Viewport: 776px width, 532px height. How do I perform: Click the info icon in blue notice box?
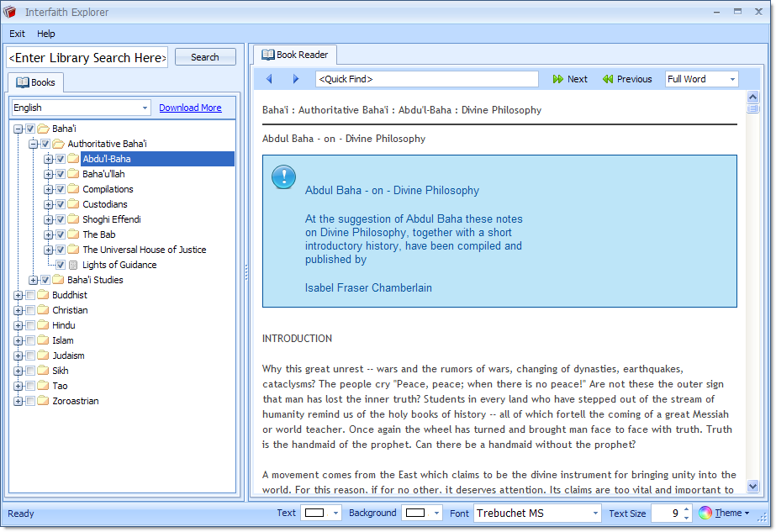(x=284, y=177)
